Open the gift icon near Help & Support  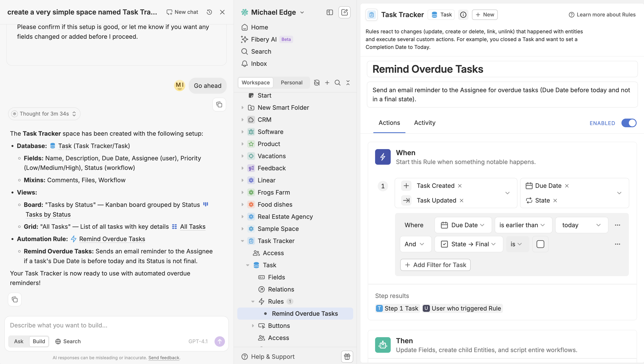pos(347,356)
